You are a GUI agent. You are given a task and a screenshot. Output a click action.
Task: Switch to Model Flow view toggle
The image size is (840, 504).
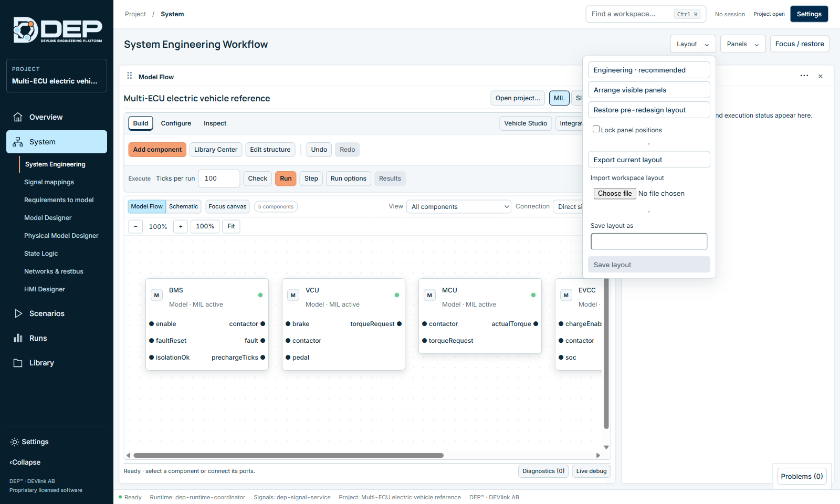point(147,206)
